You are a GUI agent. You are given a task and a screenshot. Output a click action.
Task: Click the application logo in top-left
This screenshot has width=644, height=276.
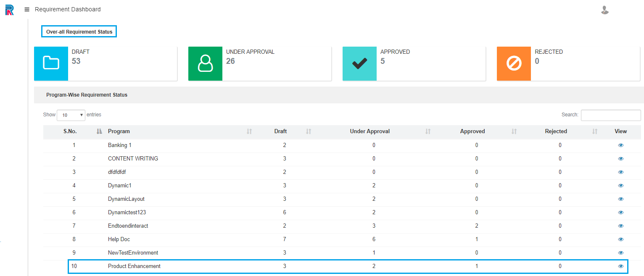tap(9, 10)
